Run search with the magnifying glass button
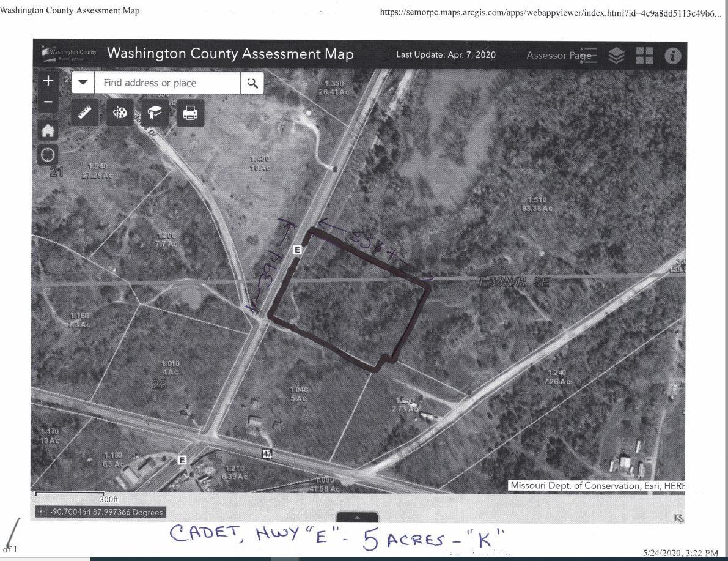This screenshot has height=561, width=728. tap(252, 83)
